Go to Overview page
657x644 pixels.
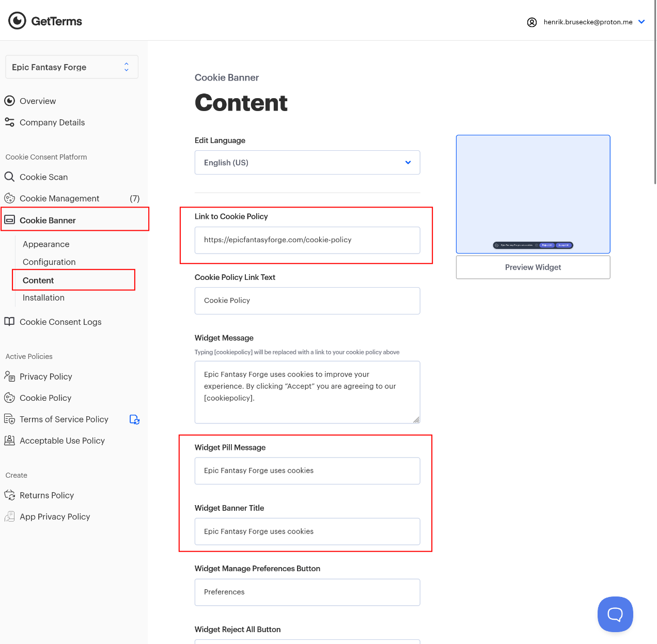(38, 101)
